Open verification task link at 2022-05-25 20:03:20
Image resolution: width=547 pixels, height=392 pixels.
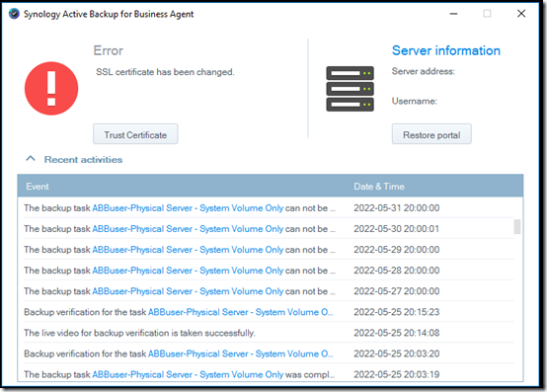pyautogui.click(x=241, y=353)
